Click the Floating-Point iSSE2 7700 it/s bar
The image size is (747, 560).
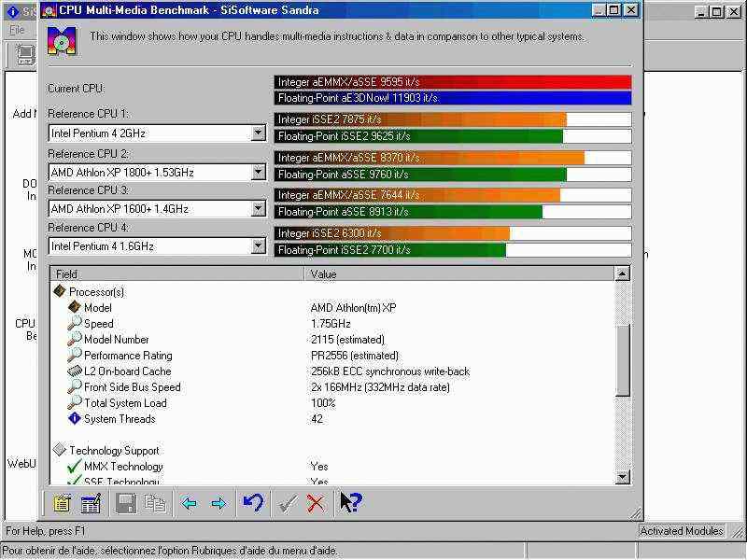tap(453, 249)
